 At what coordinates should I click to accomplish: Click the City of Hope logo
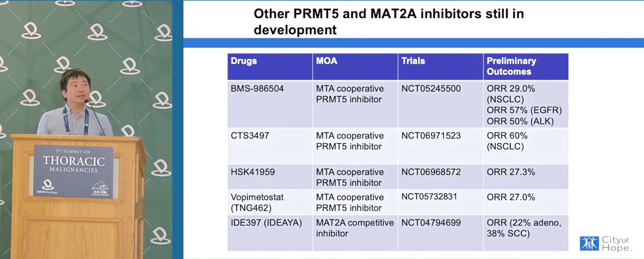click(x=606, y=244)
